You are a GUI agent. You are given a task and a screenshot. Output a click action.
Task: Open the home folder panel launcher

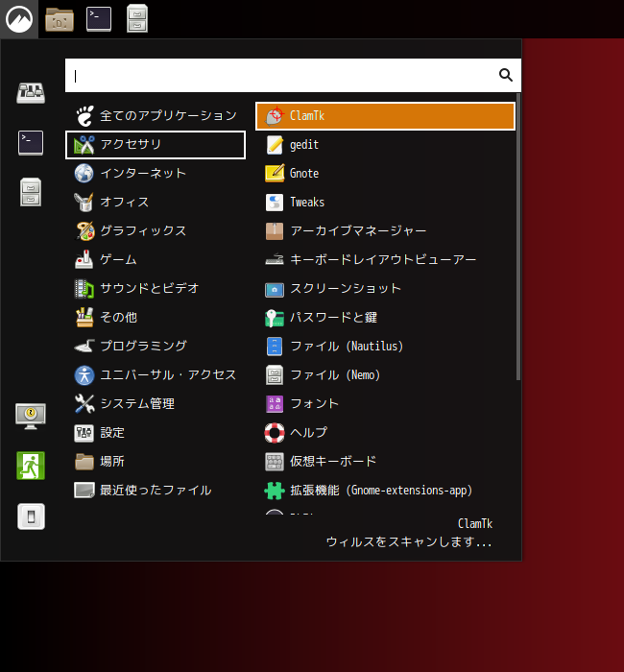60,19
